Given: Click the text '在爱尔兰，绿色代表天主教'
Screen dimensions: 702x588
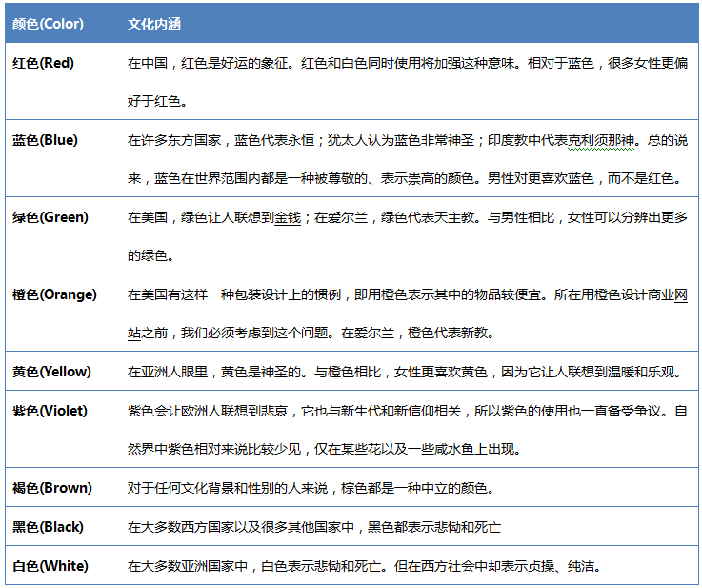Looking at the screenshot, I should tap(394, 217).
